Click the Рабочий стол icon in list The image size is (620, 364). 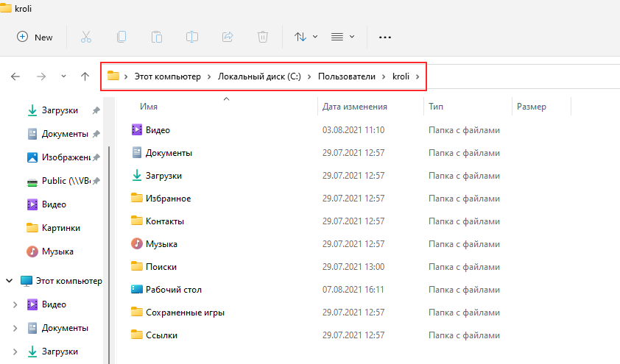[137, 290]
